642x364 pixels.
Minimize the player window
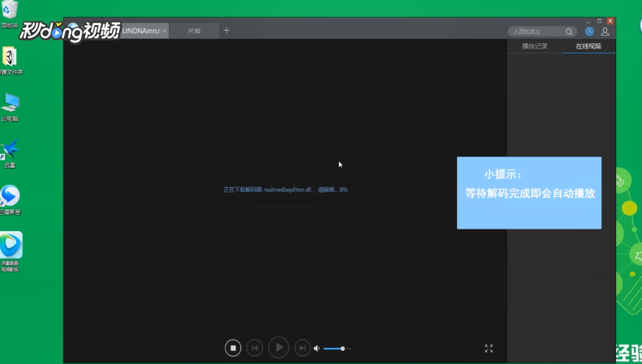(588, 21)
